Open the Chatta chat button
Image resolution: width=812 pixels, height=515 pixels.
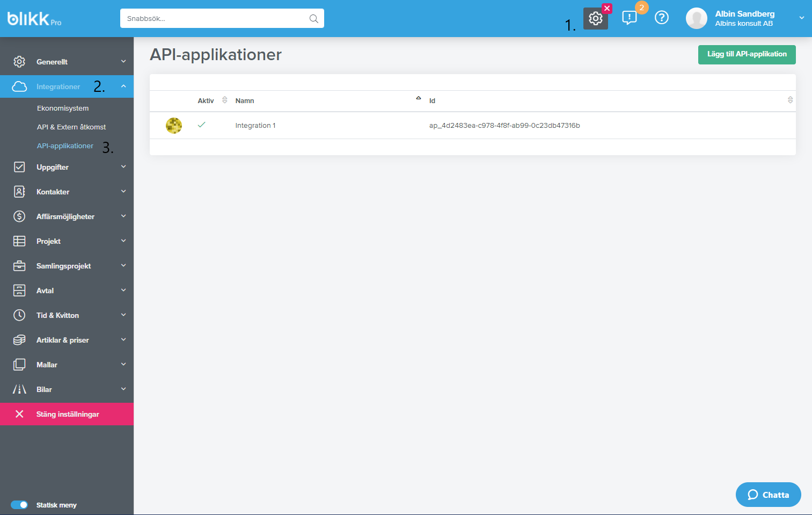click(768, 495)
